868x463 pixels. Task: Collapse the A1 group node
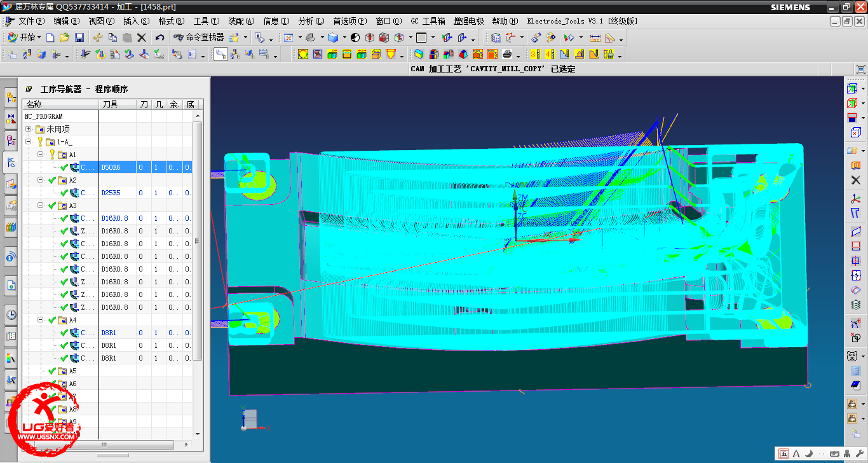click(x=40, y=155)
